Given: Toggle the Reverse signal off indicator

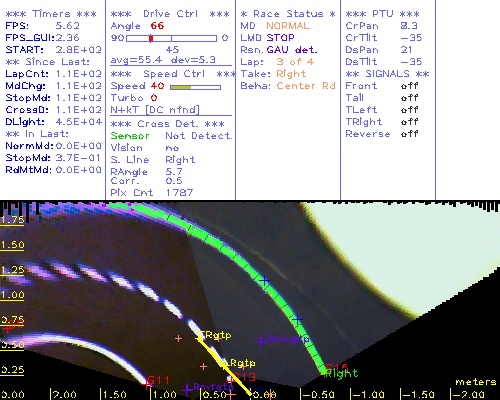Looking at the screenshot, I should click(x=409, y=134).
